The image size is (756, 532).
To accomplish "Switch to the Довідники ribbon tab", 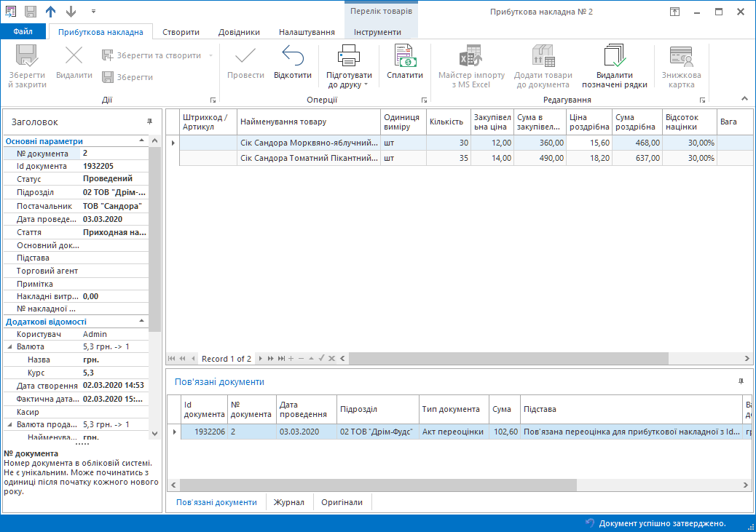I will (239, 32).
